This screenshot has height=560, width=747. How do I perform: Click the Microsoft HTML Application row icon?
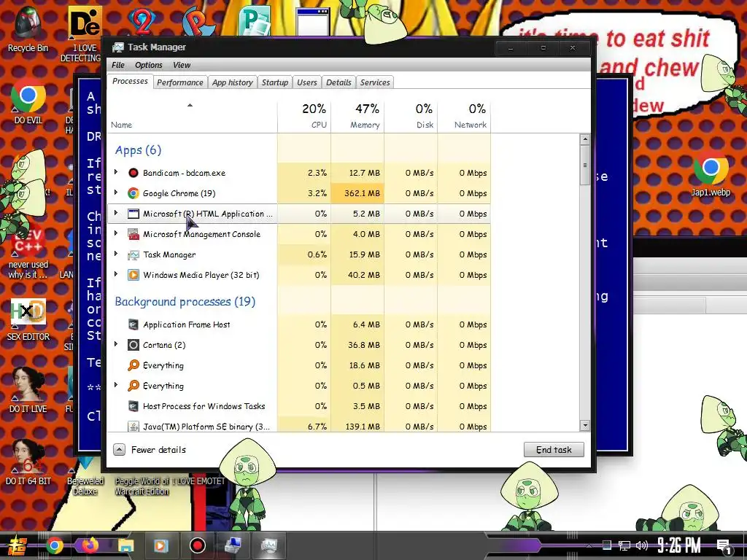coord(133,214)
